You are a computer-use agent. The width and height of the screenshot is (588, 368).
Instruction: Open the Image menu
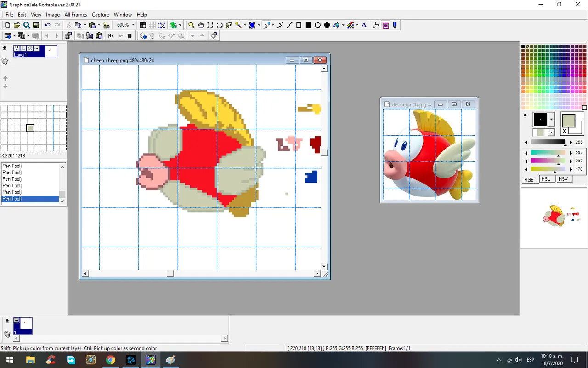(53, 15)
